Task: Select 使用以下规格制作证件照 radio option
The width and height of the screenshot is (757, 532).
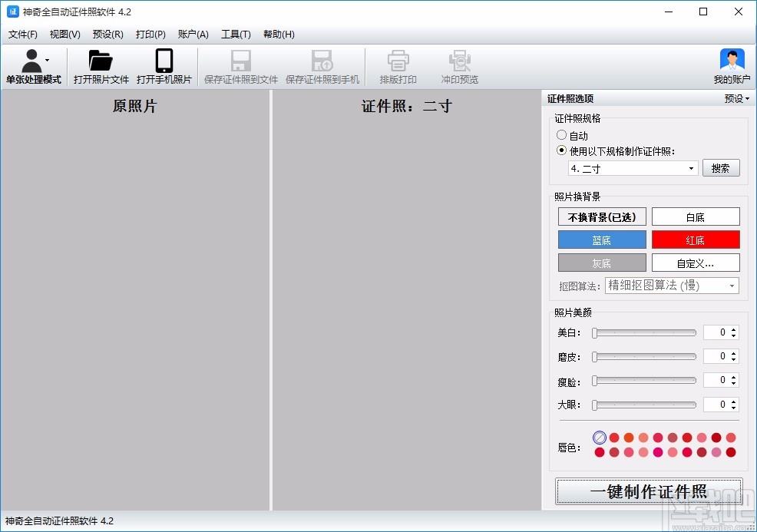Action: coord(562,150)
